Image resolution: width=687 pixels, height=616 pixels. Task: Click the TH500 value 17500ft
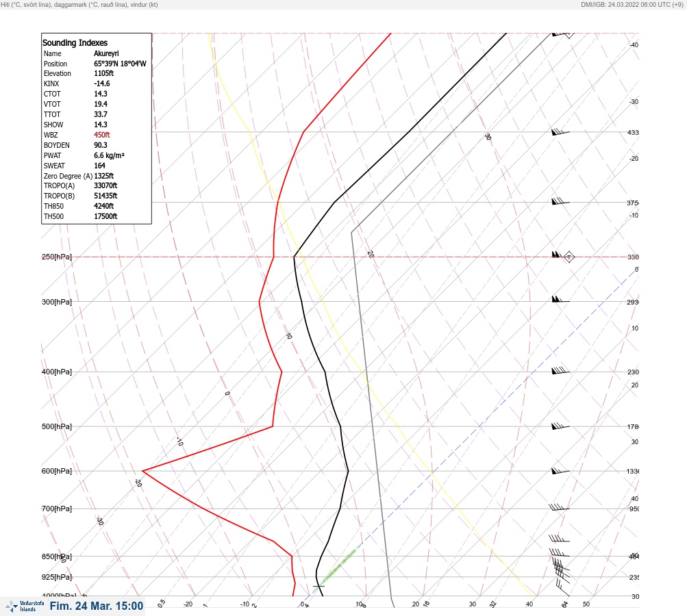[105, 216]
